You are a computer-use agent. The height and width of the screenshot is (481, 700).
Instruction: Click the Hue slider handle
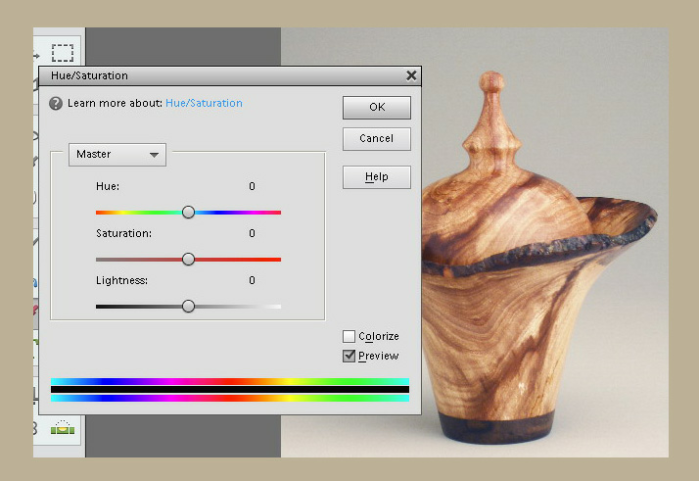pos(188,212)
